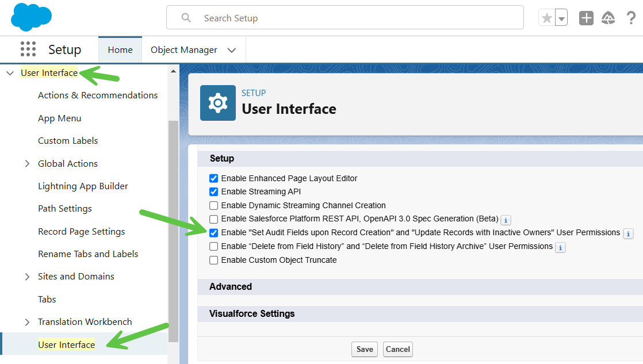643x364 pixels.
Task: Save the User Interface settings
Action: (365, 349)
